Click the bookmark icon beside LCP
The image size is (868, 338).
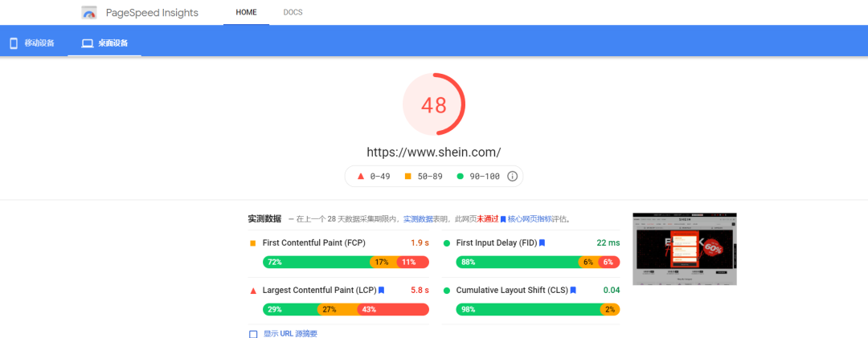(382, 290)
